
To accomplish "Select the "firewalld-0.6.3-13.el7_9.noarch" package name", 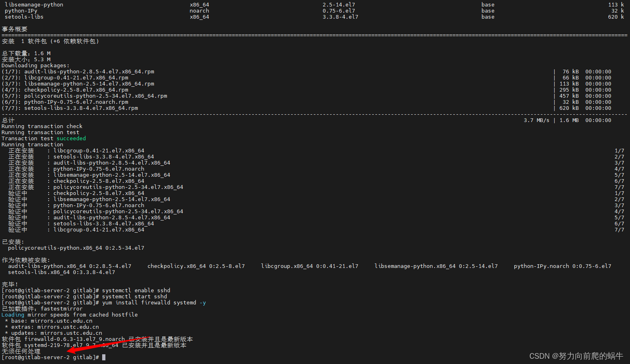I will 75,339.
